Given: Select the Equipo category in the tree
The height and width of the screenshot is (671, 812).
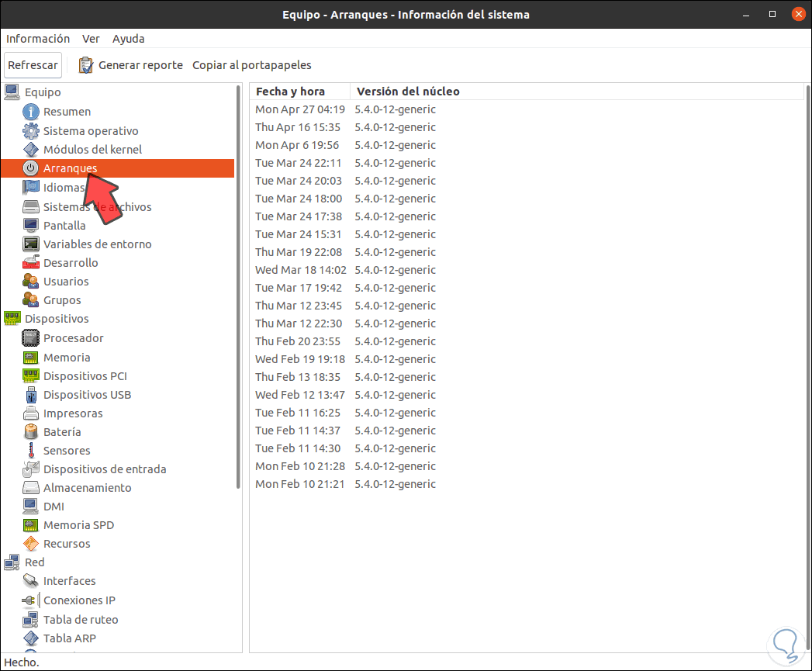Looking at the screenshot, I should tap(43, 92).
